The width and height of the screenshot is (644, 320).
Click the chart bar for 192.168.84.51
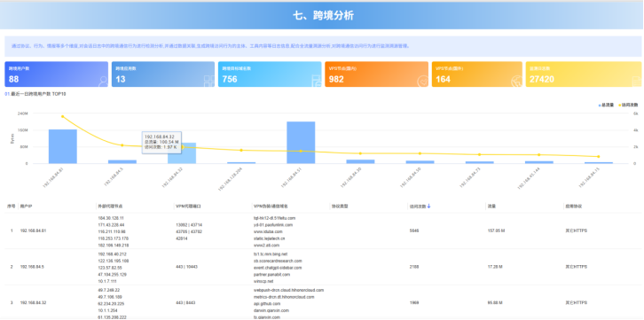coord(301,143)
